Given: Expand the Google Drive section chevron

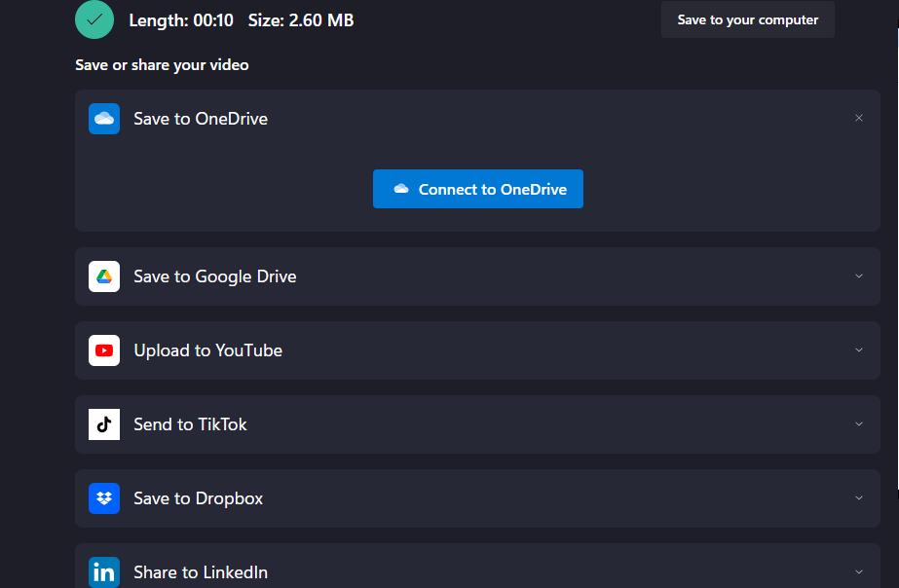Looking at the screenshot, I should tap(858, 276).
